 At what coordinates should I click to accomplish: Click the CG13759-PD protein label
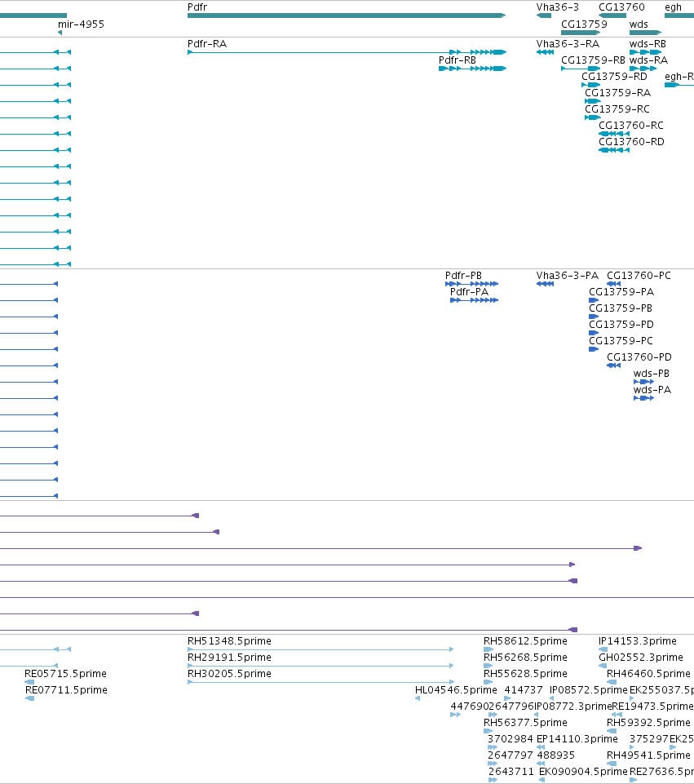pos(621,325)
